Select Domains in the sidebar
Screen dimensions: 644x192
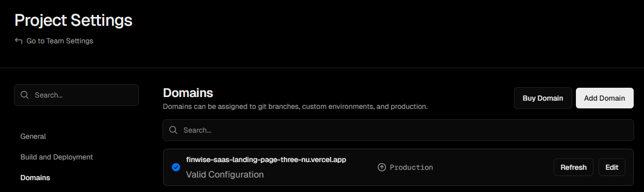coord(35,178)
